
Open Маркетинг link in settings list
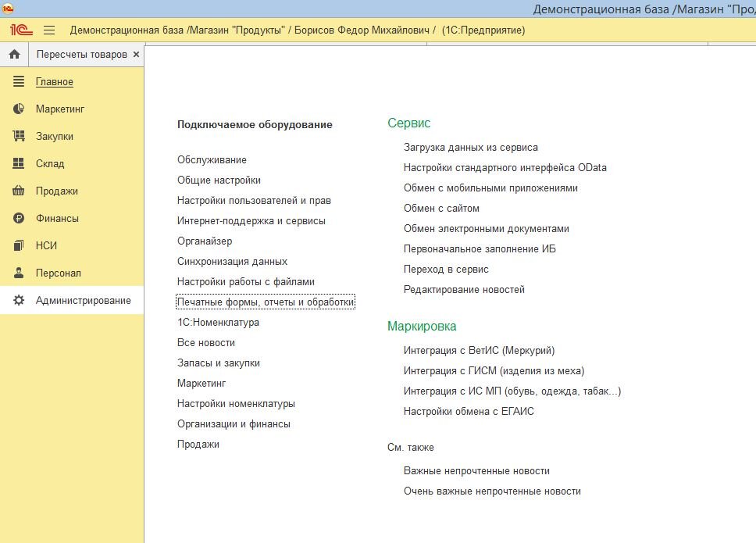(201, 384)
